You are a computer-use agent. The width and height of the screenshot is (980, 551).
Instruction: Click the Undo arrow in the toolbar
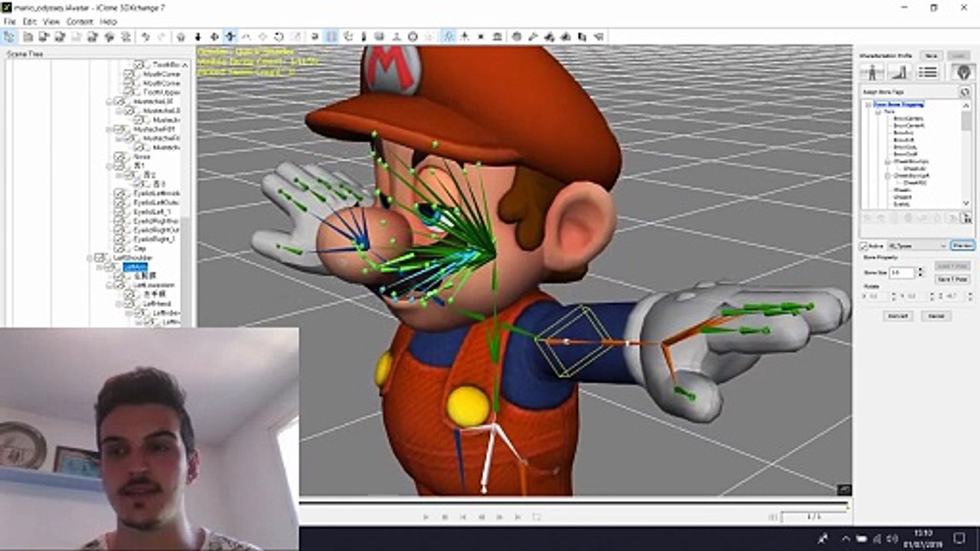tap(145, 37)
